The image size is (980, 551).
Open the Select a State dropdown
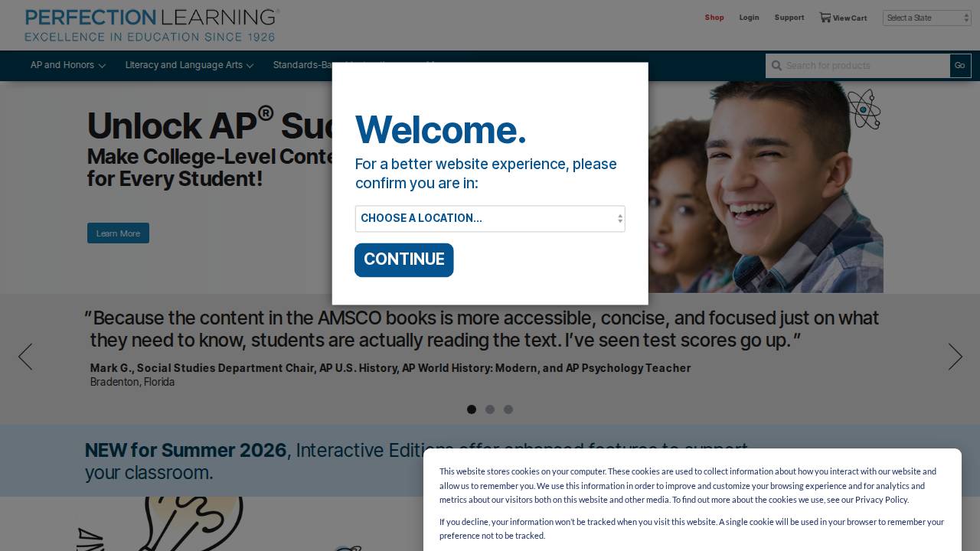tap(926, 18)
